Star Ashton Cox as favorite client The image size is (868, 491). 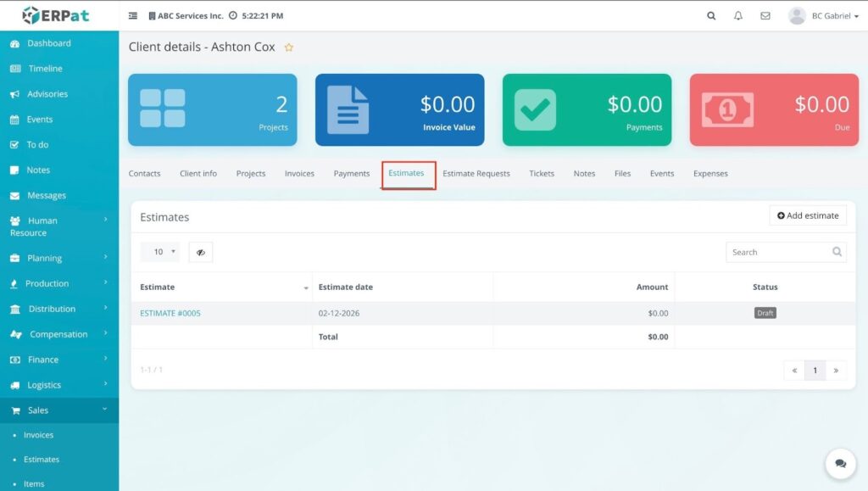[x=289, y=47]
